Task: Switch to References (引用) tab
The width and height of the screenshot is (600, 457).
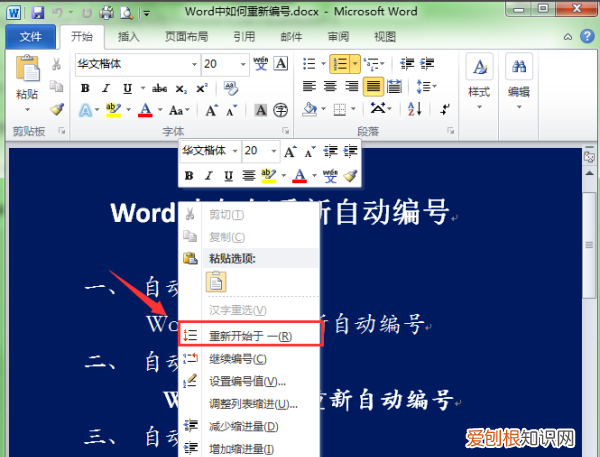Action: [x=244, y=37]
